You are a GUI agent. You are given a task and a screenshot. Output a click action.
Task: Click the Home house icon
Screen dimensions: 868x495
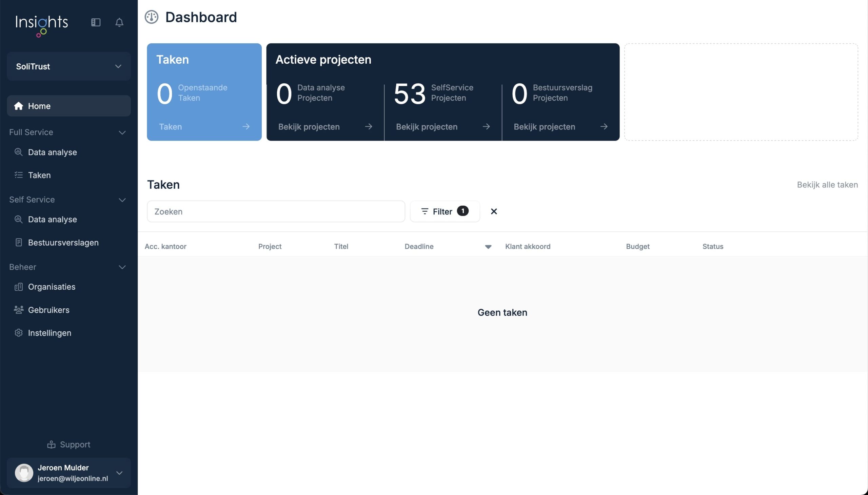pyautogui.click(x=18, y=106)
